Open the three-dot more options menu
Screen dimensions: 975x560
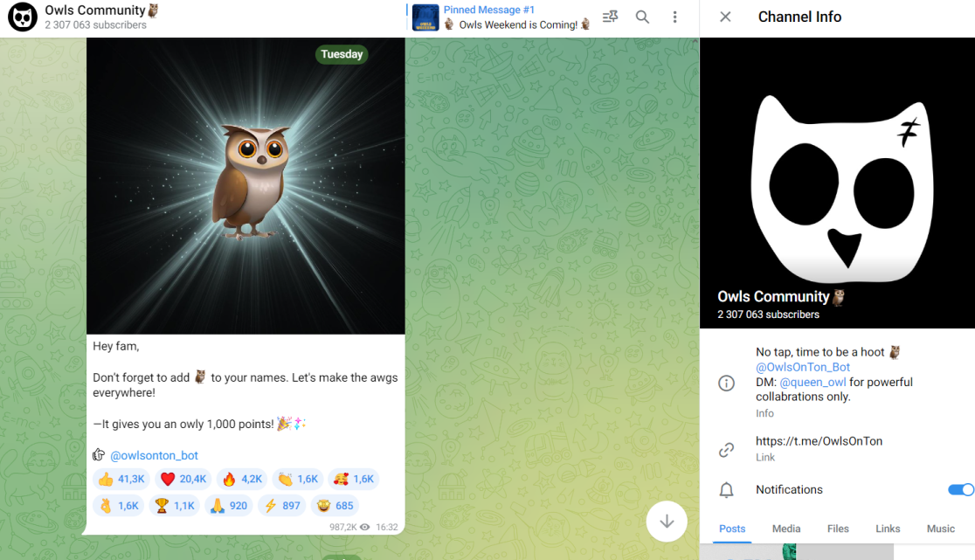(674, 17)
